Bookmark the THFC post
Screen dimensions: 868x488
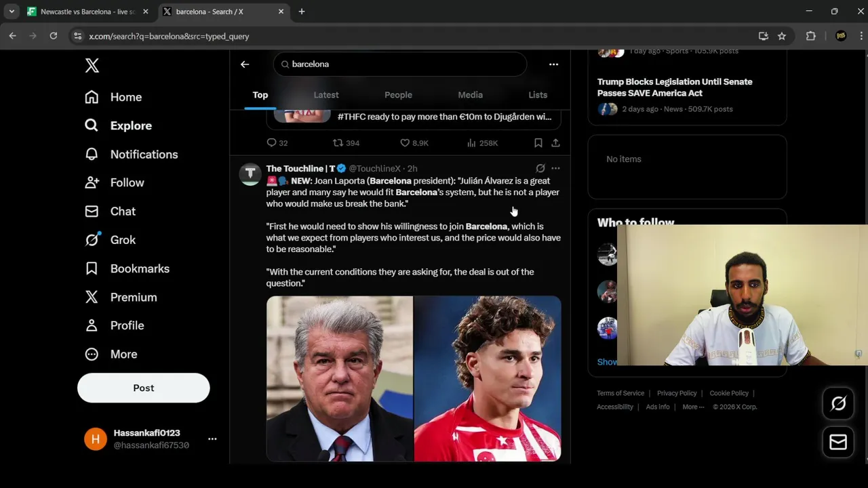(538, 143)
